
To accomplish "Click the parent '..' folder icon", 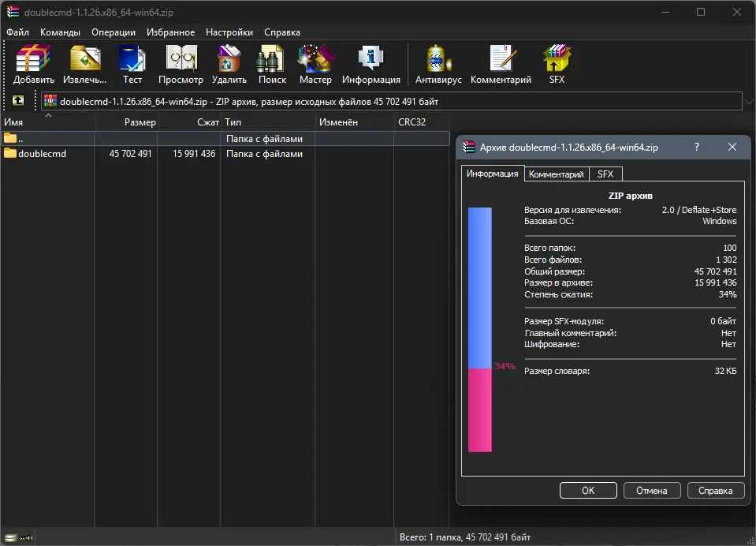I will point(10,138).
